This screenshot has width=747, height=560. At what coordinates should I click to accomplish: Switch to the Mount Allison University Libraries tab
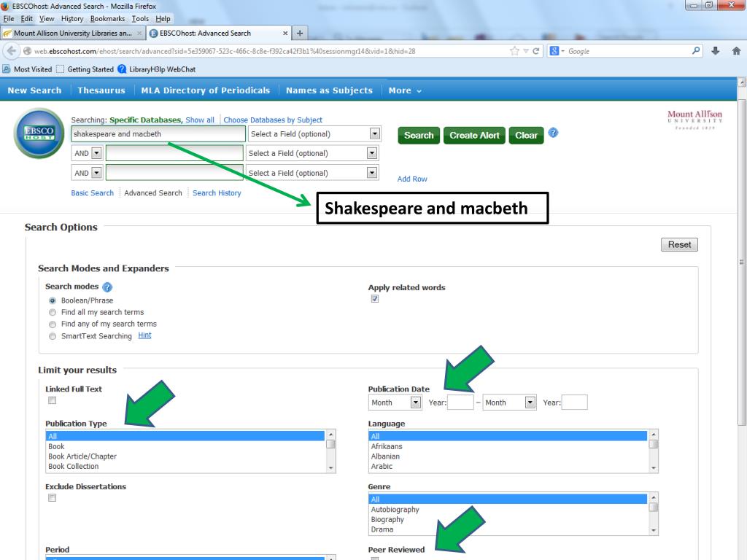(x=73, y=34)
